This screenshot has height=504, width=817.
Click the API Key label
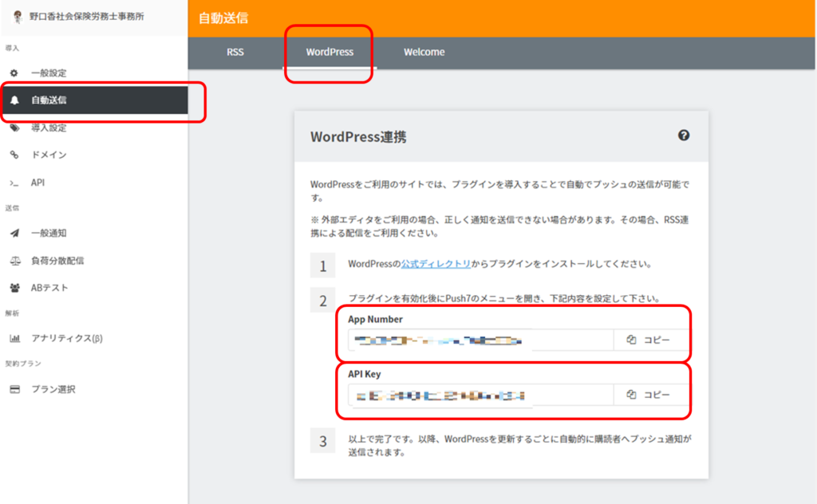[364, 374]
